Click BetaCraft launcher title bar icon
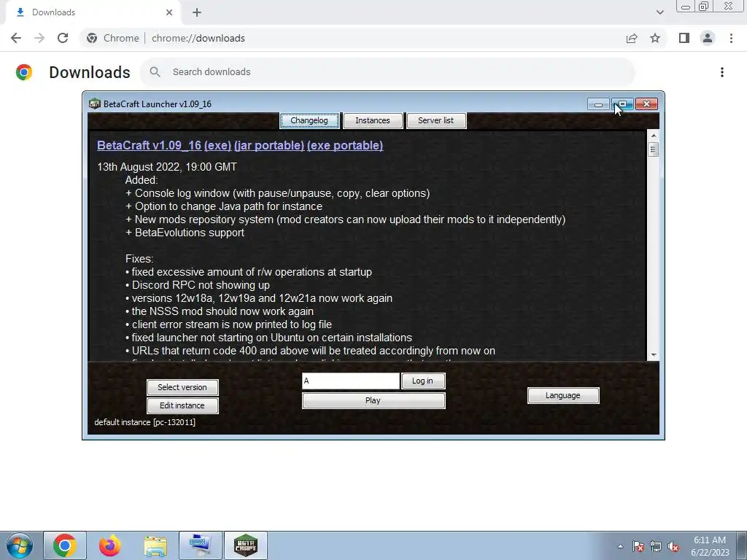The height and width of the screenshot is (560, 747). click(x=95, y=104)
